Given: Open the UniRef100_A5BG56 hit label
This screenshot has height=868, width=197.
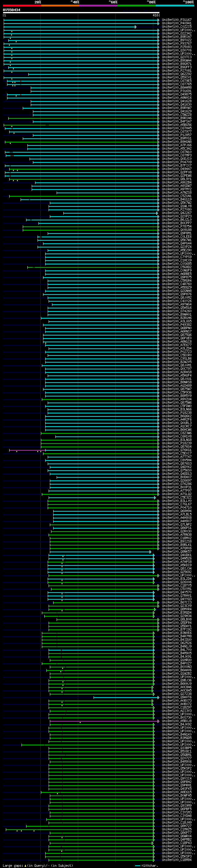Looking at the screenshot, I should click(x=176, y=125).
